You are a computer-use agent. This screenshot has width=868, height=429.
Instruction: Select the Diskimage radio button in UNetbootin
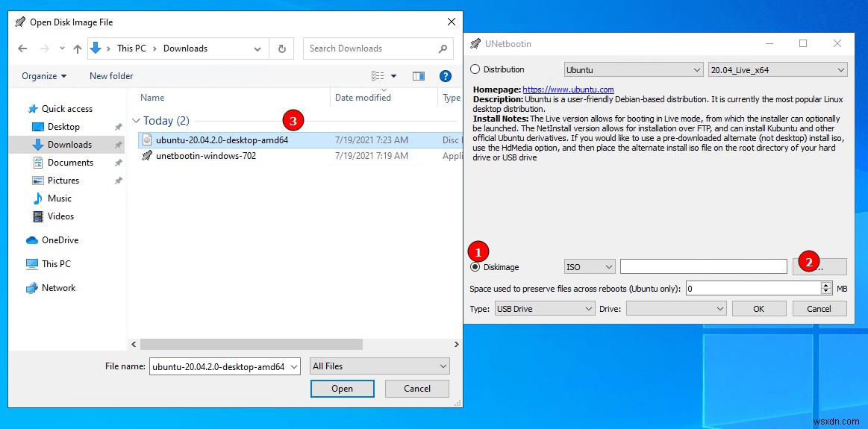point(475,267)
